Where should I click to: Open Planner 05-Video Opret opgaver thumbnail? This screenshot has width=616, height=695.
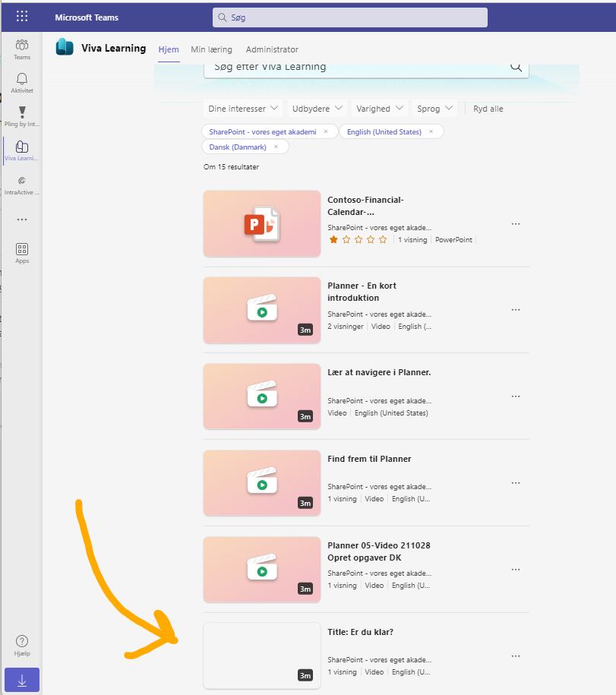click(262, 570)
